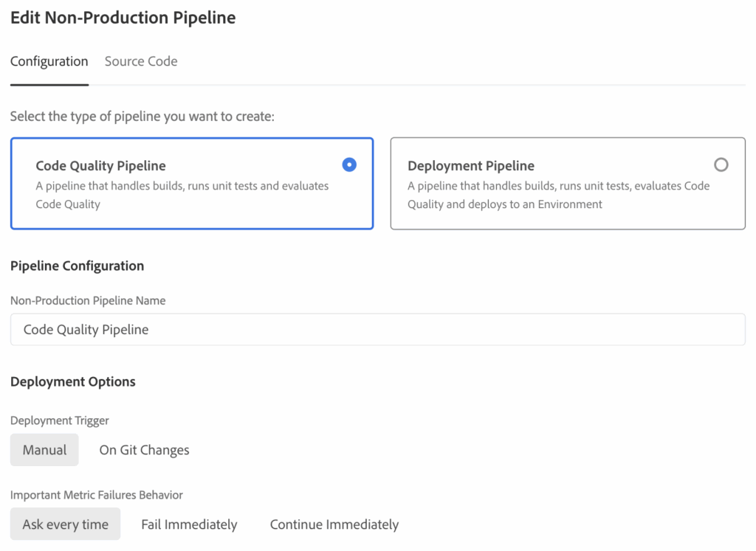Image resolution: width=756 pixels, height=551 pixels.
Task: Click the Deployment Options section heading
Action: [72, 381]
